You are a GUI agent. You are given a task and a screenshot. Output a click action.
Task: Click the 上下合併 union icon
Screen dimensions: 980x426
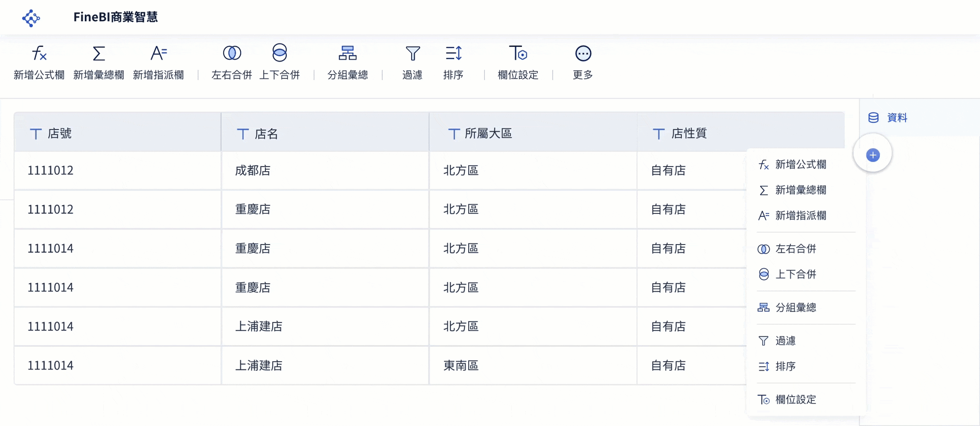[x=280, y=53]
